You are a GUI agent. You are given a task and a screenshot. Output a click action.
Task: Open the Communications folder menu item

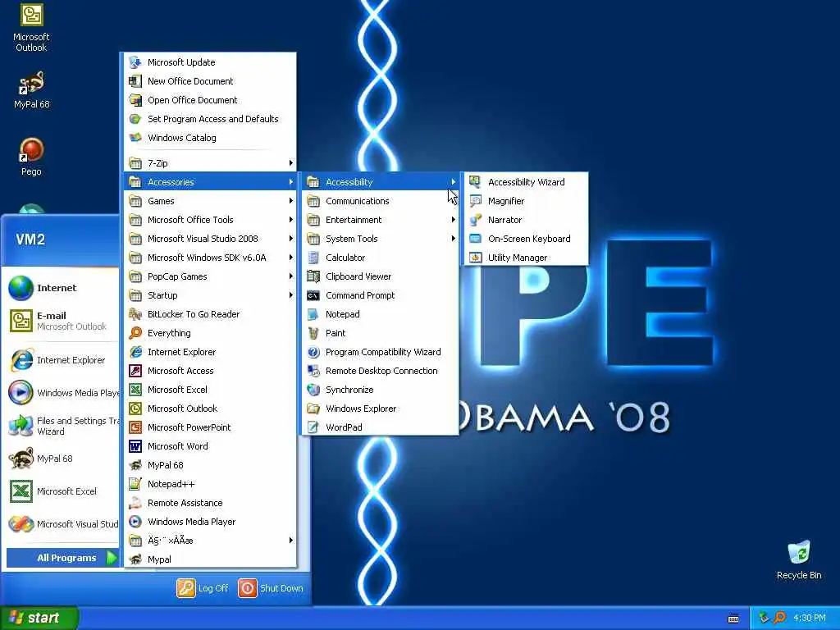[381, 201]
